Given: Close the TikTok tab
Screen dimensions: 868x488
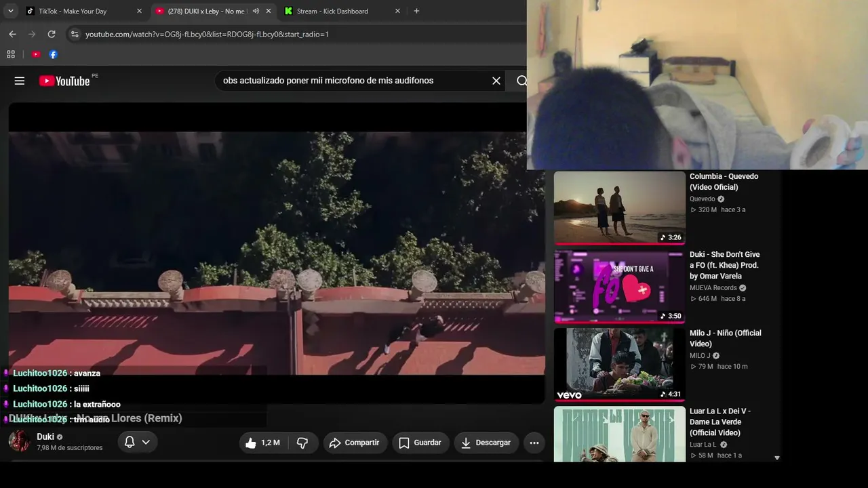Looking at the screenshot, I should coord(139,11).
